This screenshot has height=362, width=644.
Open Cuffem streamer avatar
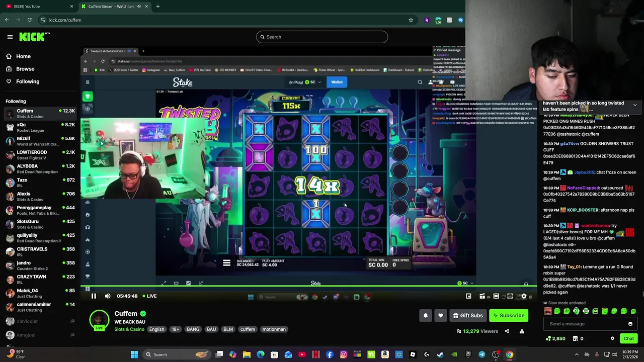tap(99, 320)
